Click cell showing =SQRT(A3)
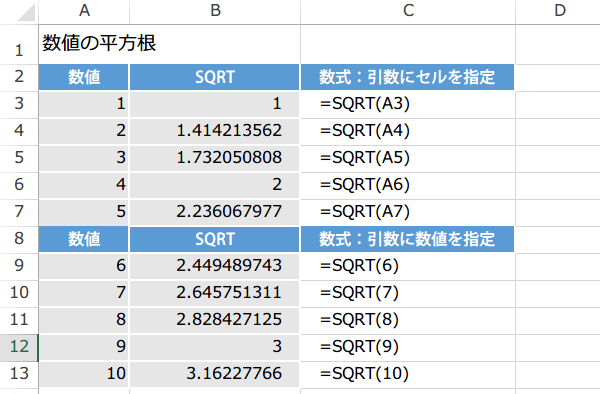 pyautogui.click(x=407, y=104)
